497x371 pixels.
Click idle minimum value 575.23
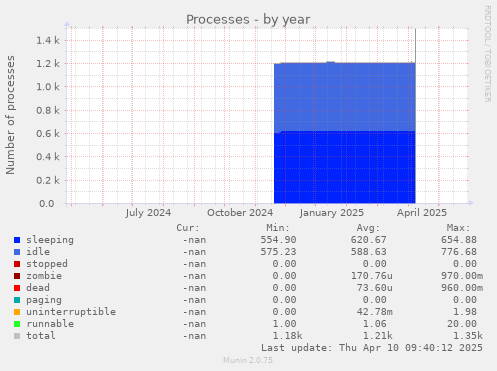(278, 252)
